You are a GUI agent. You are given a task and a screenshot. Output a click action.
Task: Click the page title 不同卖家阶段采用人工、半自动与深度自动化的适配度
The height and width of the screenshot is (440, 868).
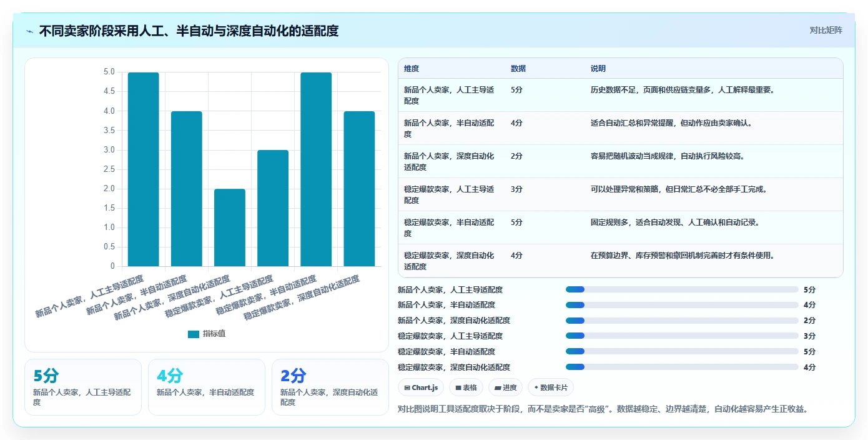coord(189,31)
